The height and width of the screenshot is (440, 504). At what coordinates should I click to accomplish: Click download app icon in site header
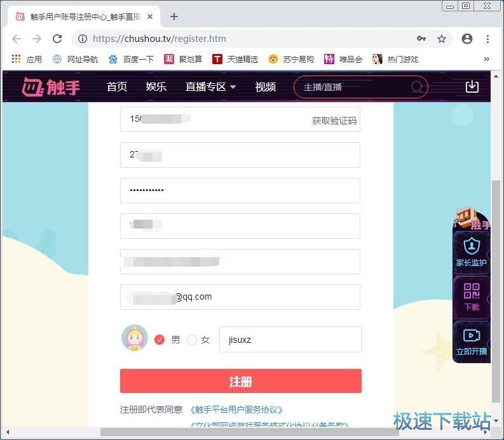click(x=472, y=86)
